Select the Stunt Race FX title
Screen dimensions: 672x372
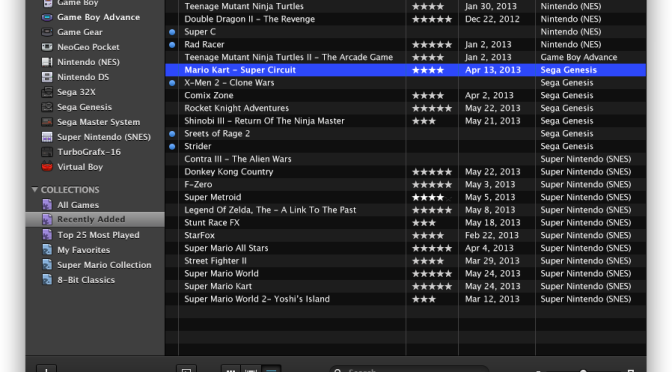[x=212, y=223]
